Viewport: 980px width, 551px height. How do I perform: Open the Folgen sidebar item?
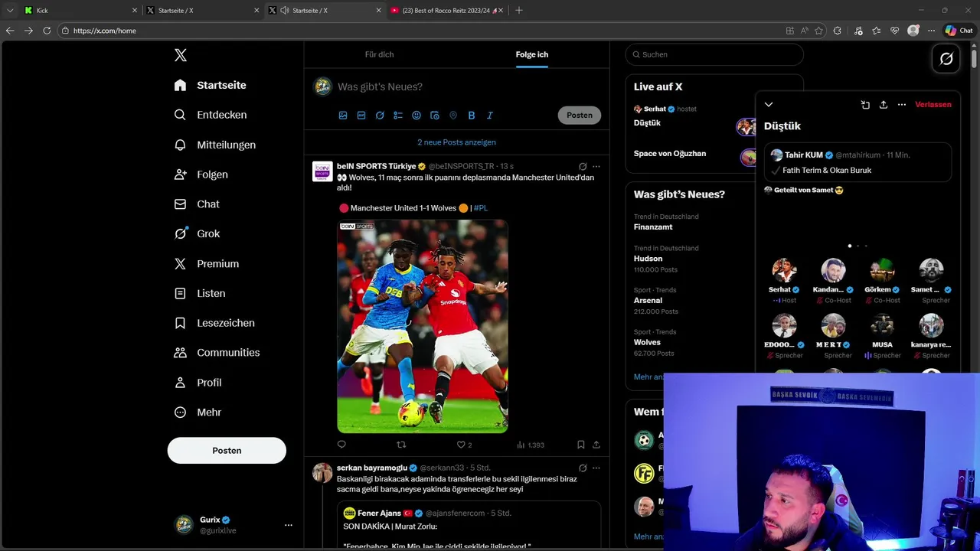point(201,174)
